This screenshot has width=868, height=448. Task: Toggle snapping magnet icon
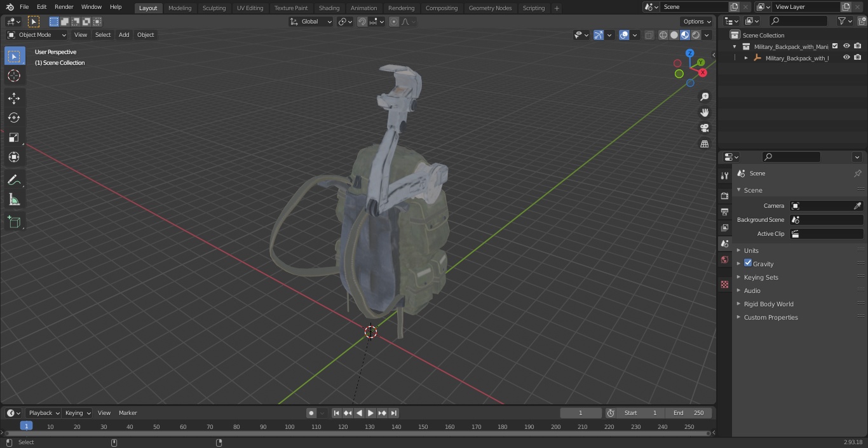(362, 22)
